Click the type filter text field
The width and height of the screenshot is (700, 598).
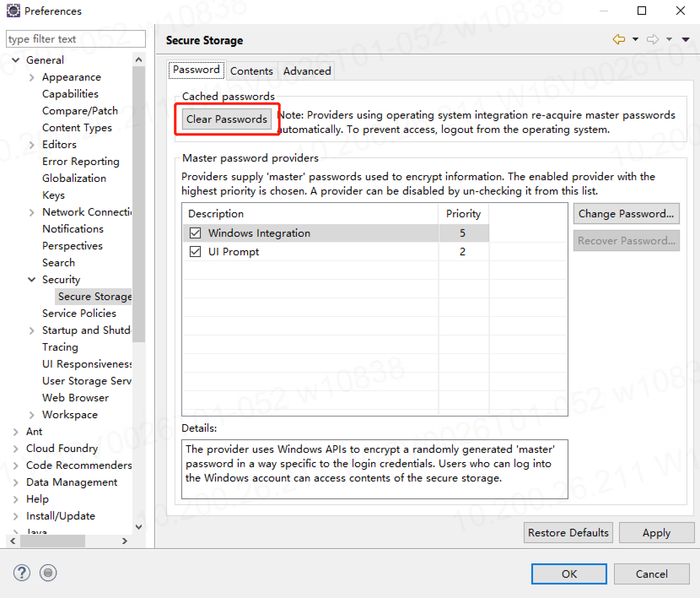(x=75, y=39)
